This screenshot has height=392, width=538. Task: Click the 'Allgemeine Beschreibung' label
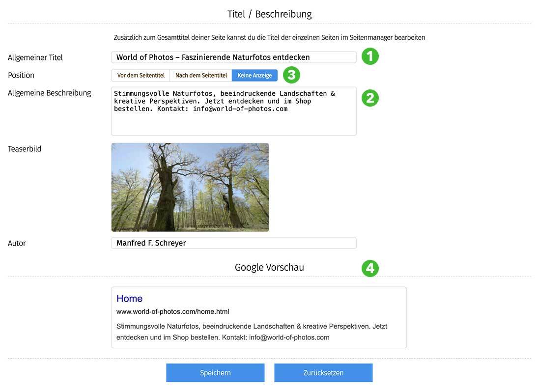(50, 93)
